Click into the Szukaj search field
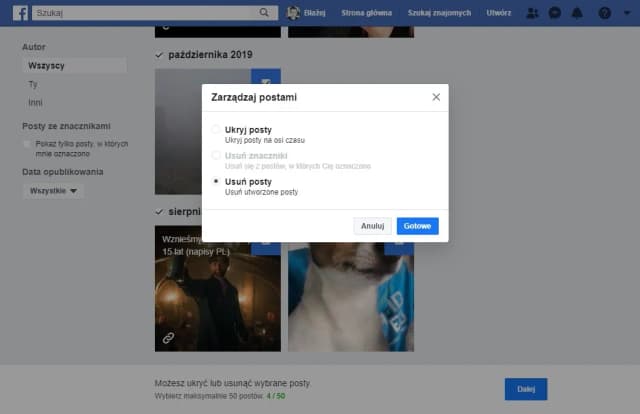640x414 pixels. pos(140,13)
